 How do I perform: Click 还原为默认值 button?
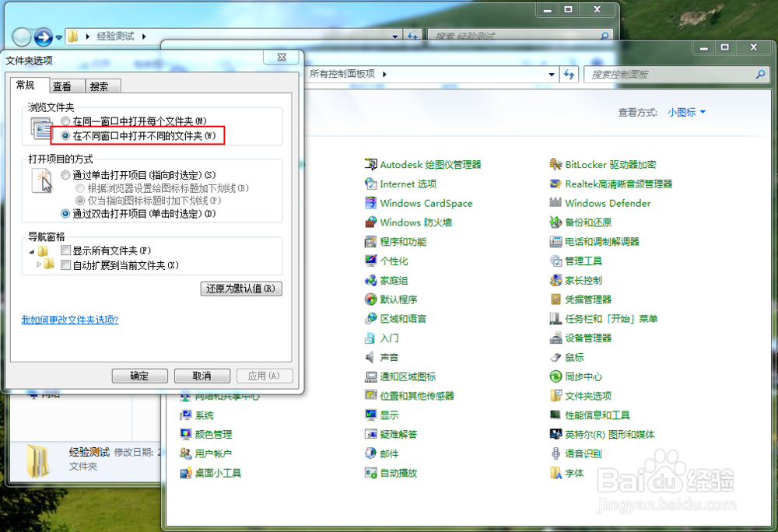tap(241, 289)
